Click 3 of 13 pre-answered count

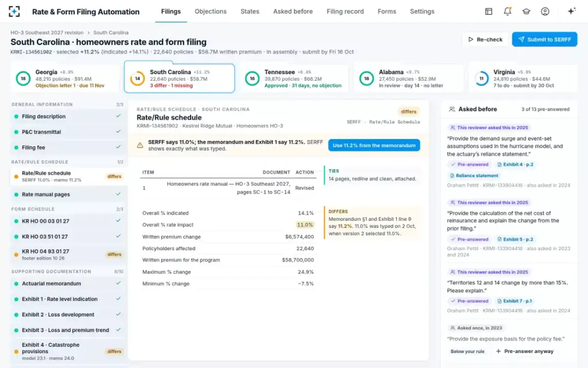(x=545, y=109)
